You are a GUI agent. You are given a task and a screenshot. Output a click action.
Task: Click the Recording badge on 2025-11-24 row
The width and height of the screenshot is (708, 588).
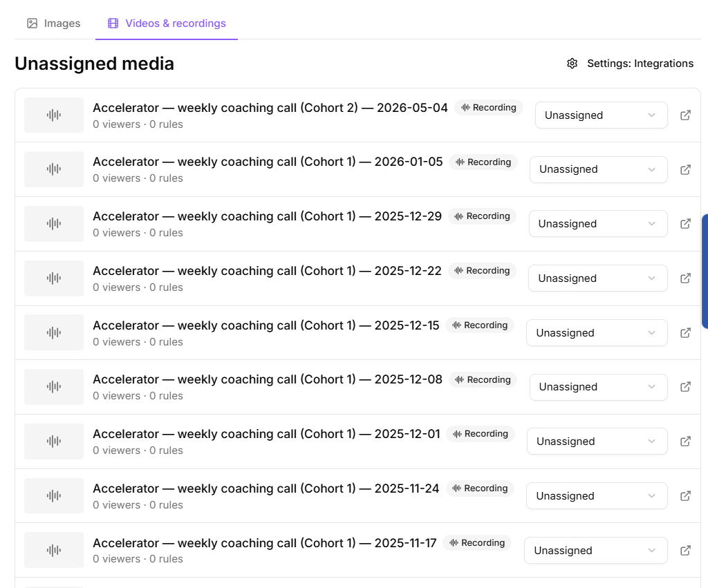[x=480, y=489]
